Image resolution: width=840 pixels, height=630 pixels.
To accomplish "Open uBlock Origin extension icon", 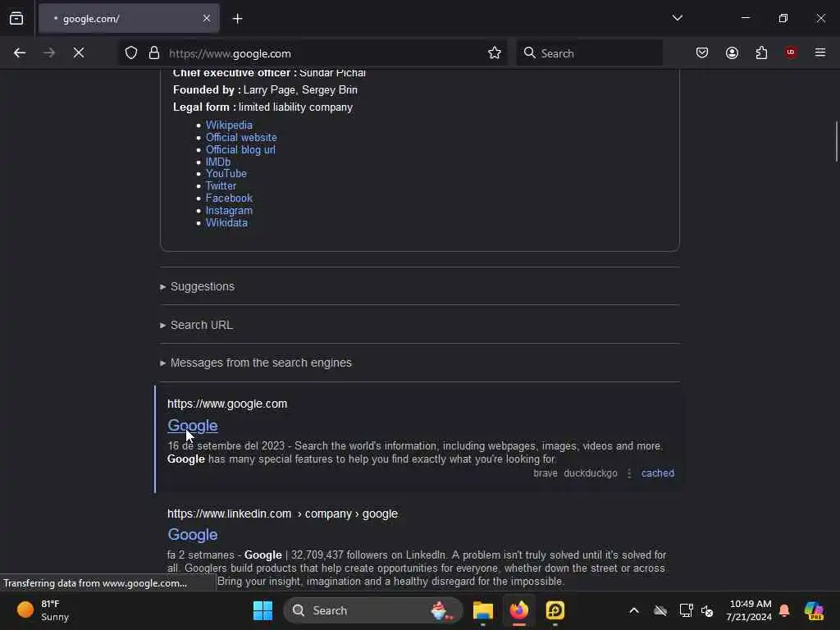I will [x=791, y=52].
